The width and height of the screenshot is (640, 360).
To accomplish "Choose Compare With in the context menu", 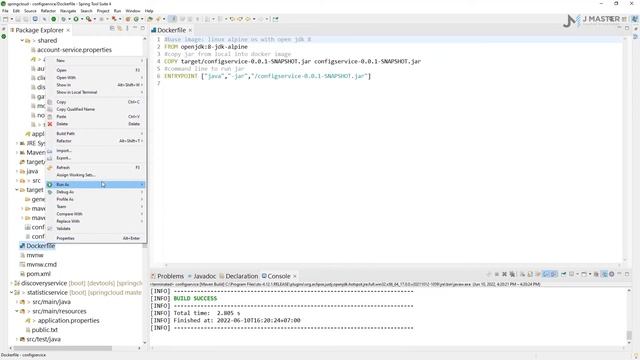I will [x=95, y=214].
